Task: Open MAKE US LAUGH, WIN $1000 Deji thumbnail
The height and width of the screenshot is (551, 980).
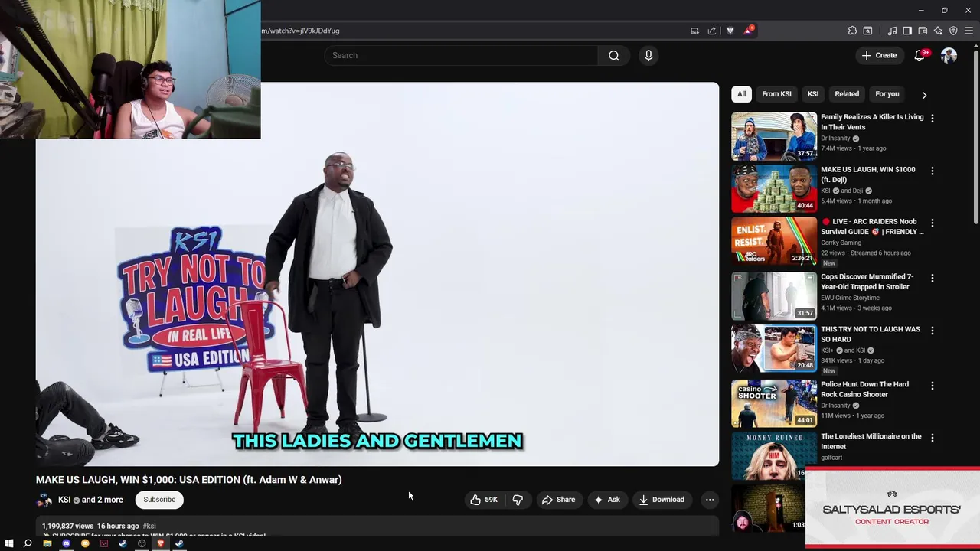Action: 774,188
